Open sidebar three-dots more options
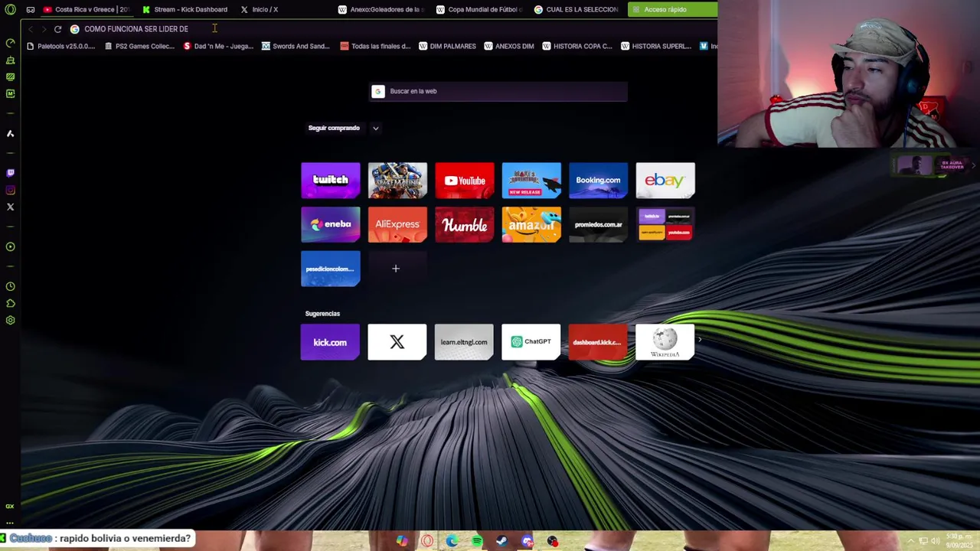Screen dimensions: 980x551 coord(10,523)
